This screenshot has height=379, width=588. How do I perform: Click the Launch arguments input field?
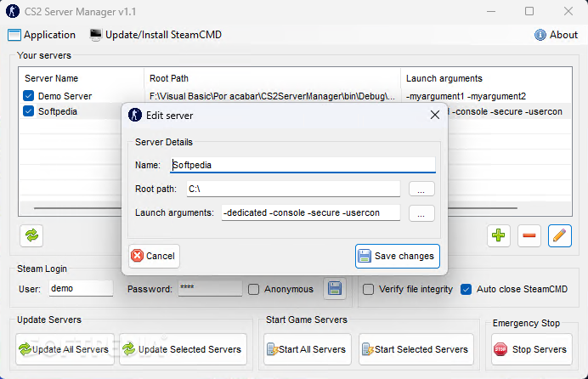pyautogui.click(x=310, y=213)
